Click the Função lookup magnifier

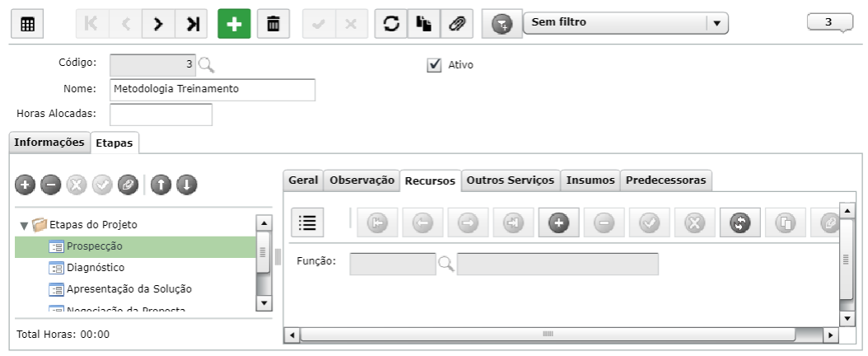(x=446, y=264)
